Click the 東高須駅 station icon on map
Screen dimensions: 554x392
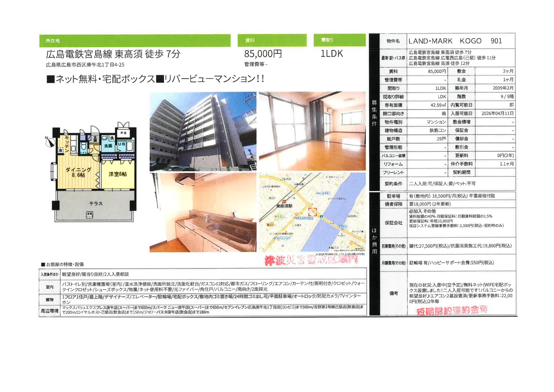(x=284, y=202)
